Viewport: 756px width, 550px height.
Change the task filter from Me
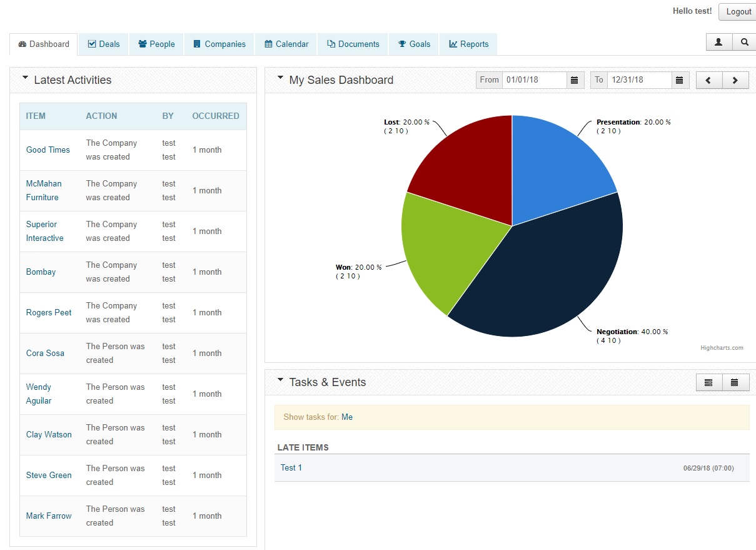[348, 417]
